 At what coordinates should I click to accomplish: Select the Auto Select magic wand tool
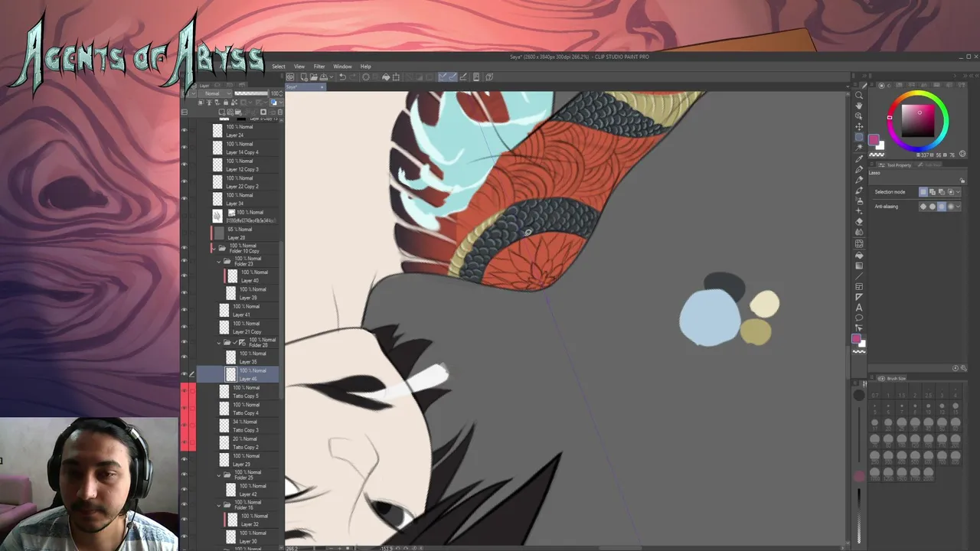(859, 148)
